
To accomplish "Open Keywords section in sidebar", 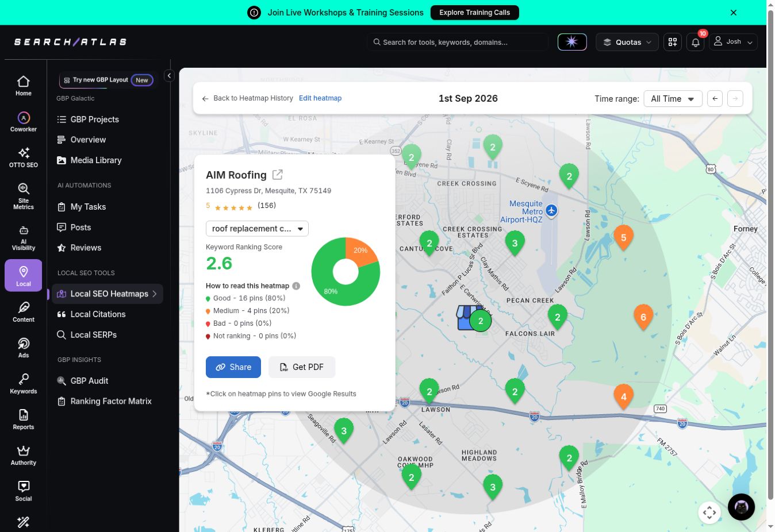I will [24, 384].
